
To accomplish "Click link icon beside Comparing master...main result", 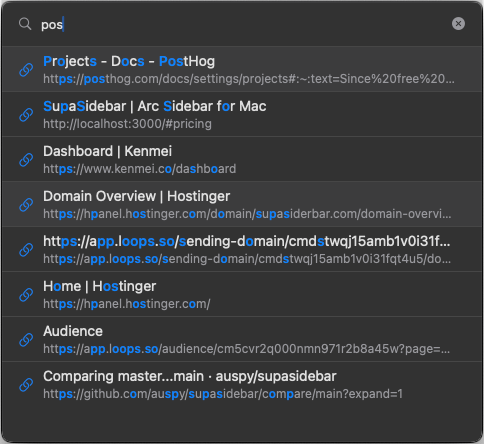I will point(26,385).
